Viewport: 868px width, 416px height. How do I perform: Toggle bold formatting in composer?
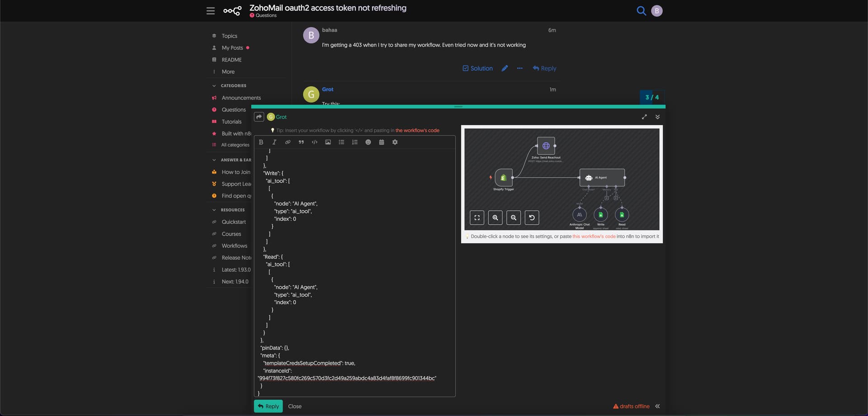pos(261,142)
